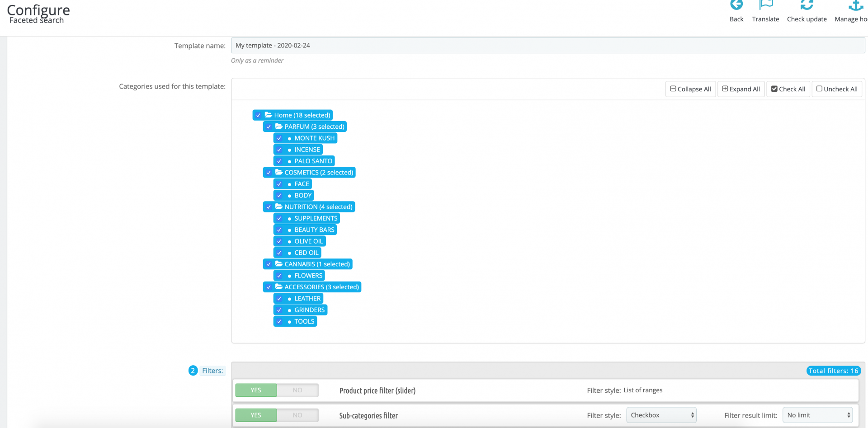868x428 pixels.
Task: Uncheck the MONTE KUSH checkbox
Action: coord(279,138)
